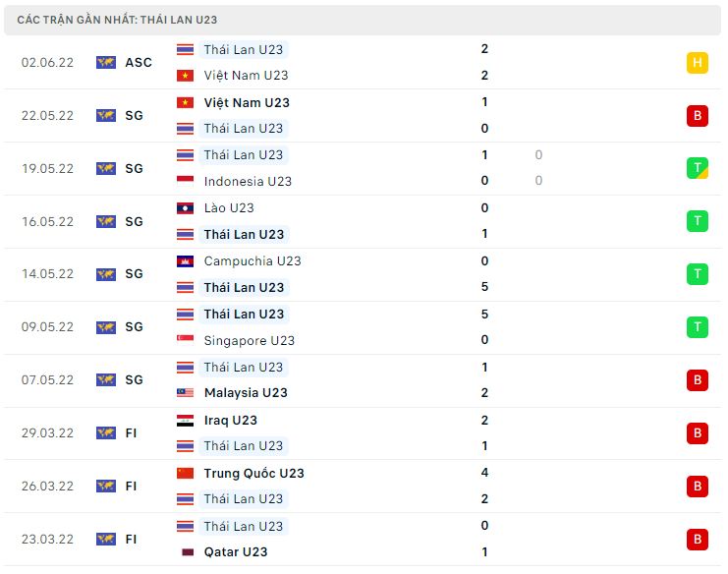The image size is (728, 574).
Task: Click the Cambodia flag next to Campuchia U23
Action: [x=185, y=261]
